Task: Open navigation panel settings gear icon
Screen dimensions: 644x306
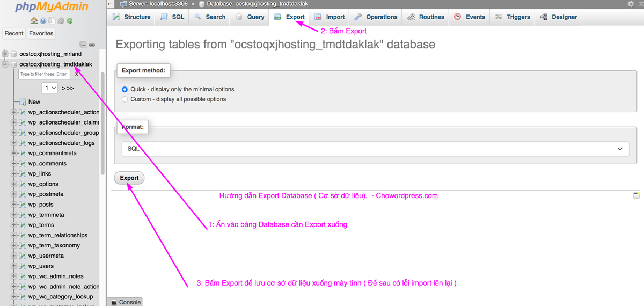Action: pyautogui.click(x=61, y=21)
